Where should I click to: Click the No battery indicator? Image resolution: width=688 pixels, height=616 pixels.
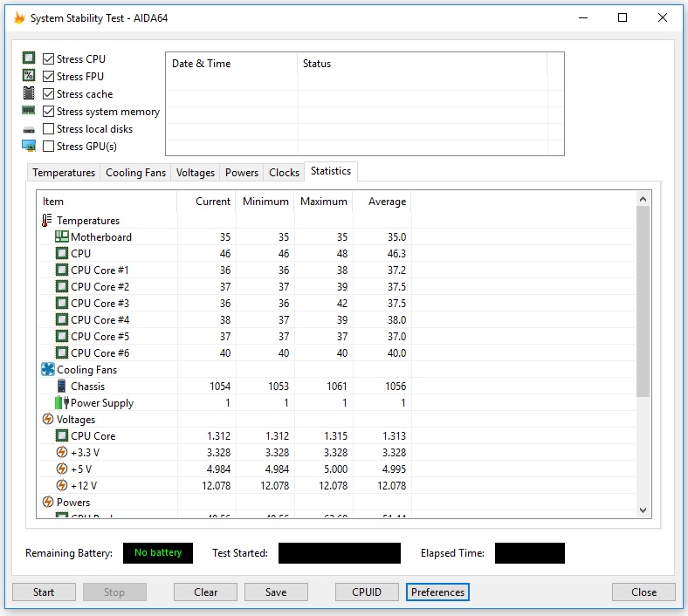pyautogui.click(x=158, y=552)
